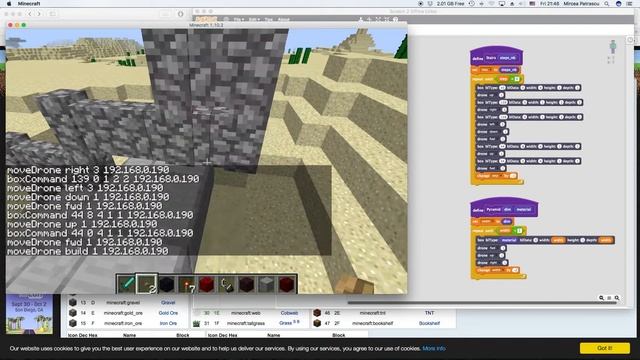Open the Gravel link
The image size is (640, 360).
point(168,302)
